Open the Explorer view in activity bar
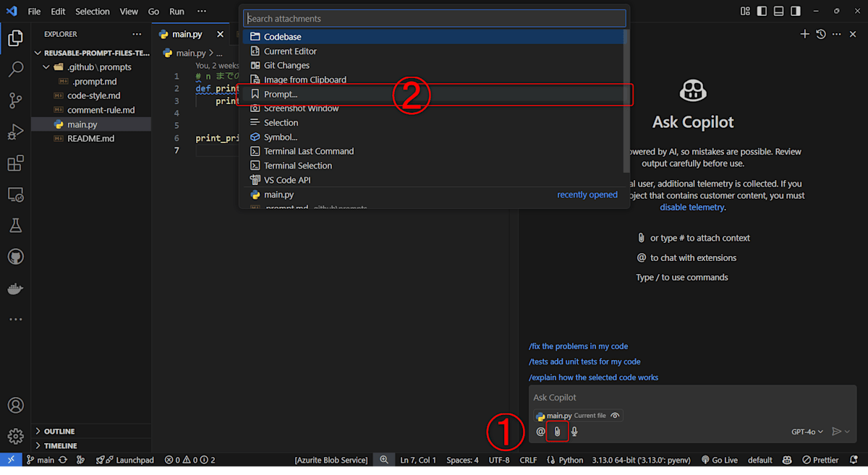868x475 pixels. tap(15, 38)
